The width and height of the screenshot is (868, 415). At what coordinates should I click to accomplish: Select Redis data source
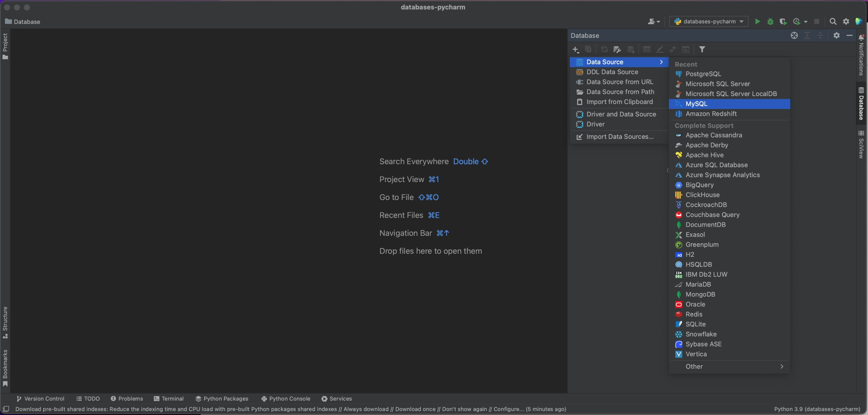(729, 314)
